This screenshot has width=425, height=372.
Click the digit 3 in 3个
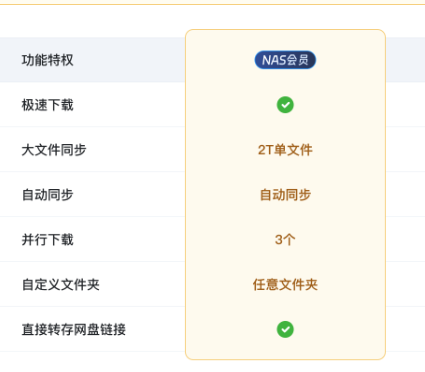pyautogui.click(x=279, y=240)
